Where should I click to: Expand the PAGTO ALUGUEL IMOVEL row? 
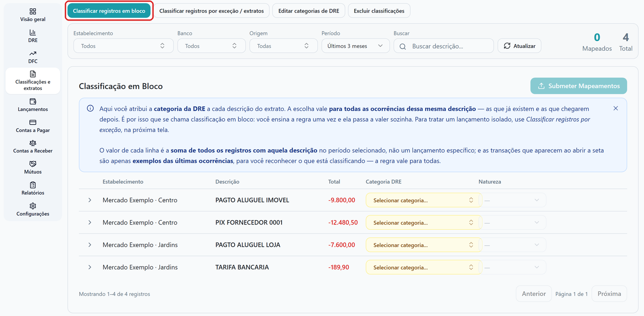[x=90, y=200]
